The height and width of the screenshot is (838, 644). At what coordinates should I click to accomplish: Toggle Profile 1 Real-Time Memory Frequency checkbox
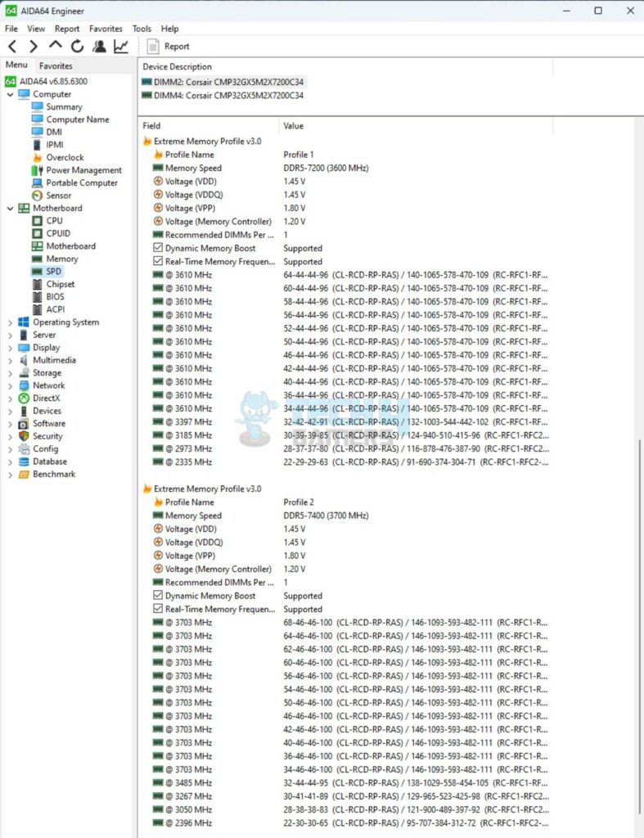(158, 261)
